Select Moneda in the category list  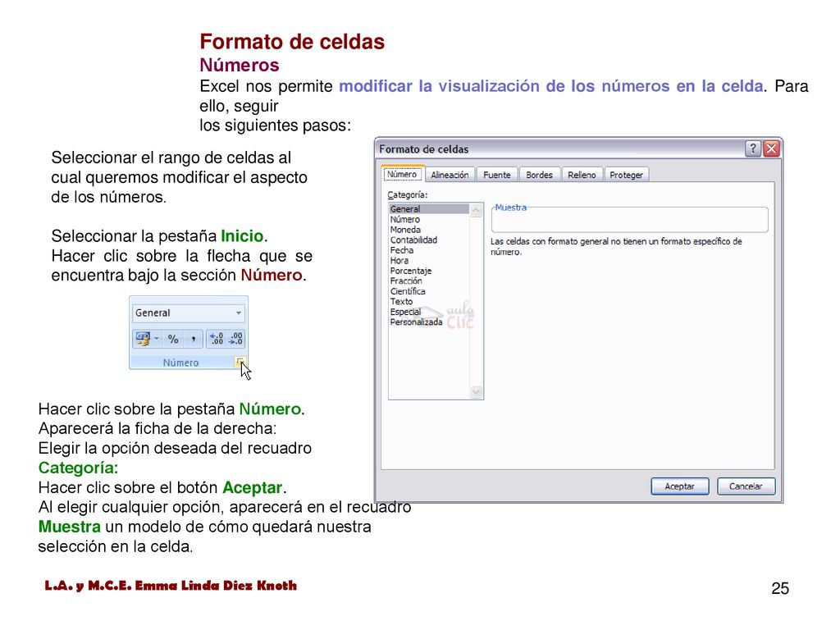(405, 230)
